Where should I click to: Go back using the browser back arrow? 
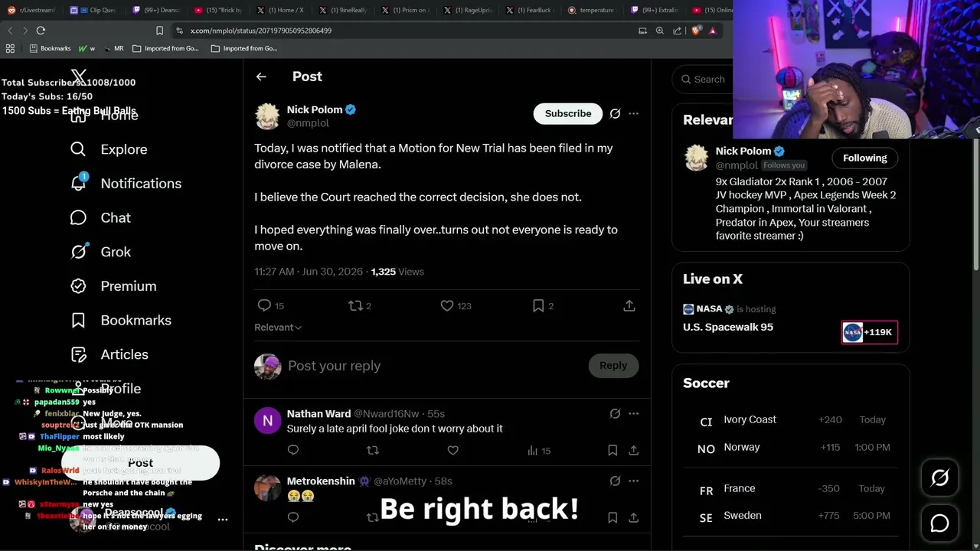(10, 31)
